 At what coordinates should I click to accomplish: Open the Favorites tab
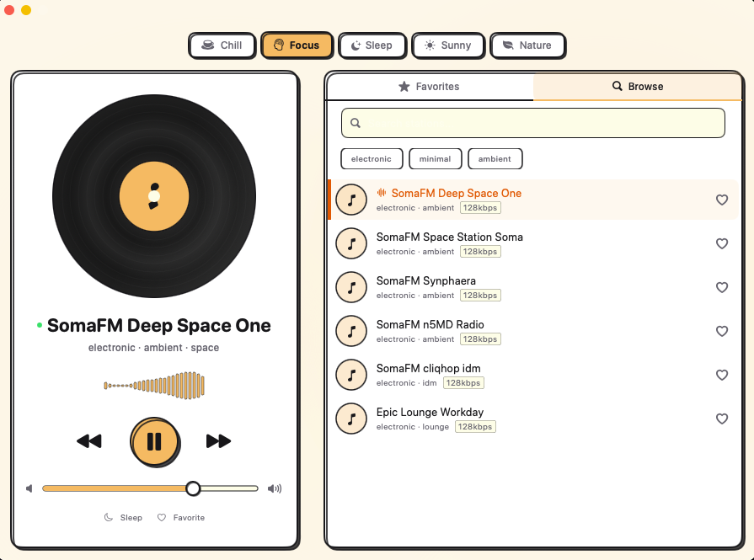point(430,87)
